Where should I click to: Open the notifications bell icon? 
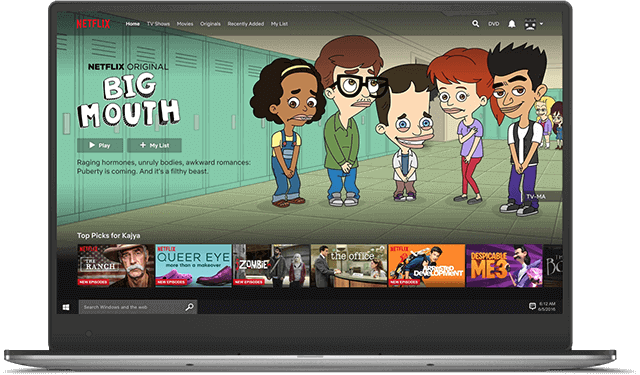511,24
